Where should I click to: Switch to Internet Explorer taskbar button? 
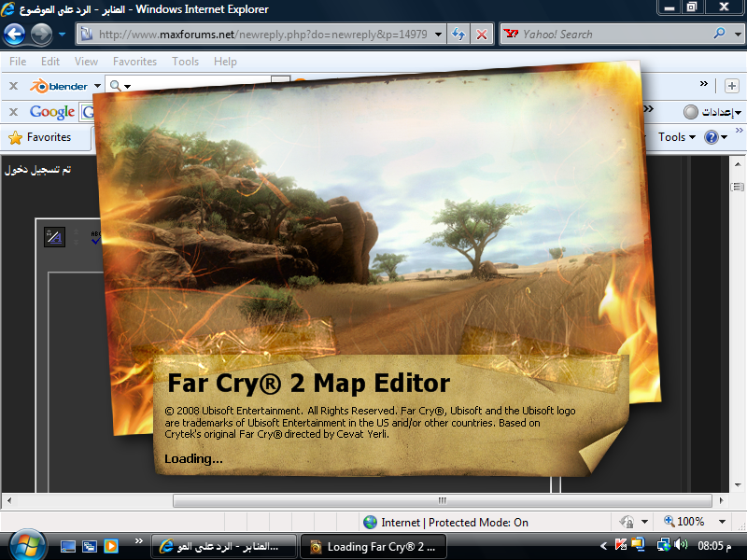(x=224, y=546)
